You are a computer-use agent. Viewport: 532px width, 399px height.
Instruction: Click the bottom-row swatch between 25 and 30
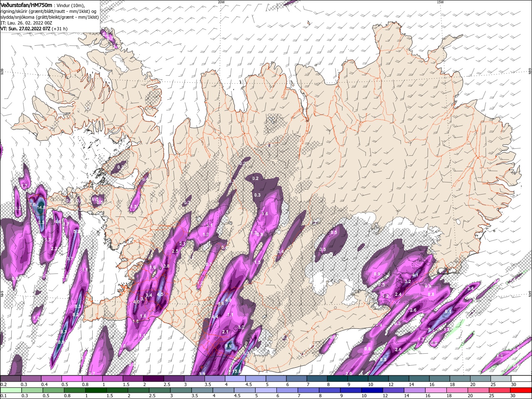click(500, 390)
